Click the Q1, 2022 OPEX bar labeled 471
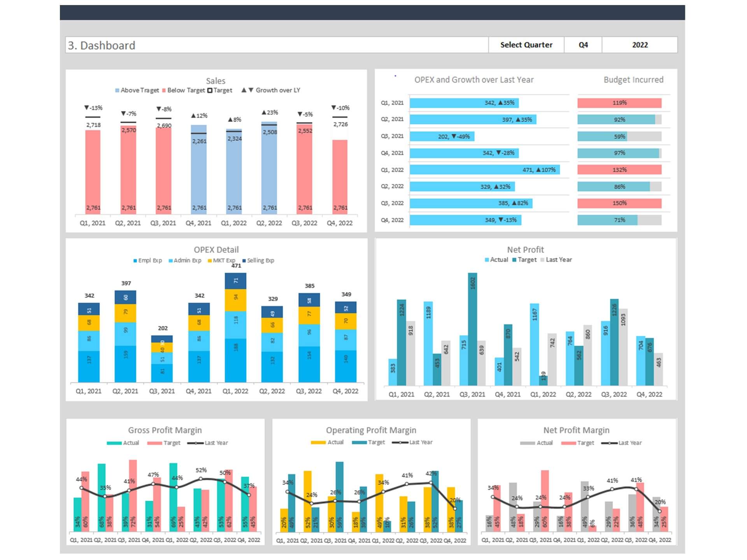 click(x=484, y=170)
